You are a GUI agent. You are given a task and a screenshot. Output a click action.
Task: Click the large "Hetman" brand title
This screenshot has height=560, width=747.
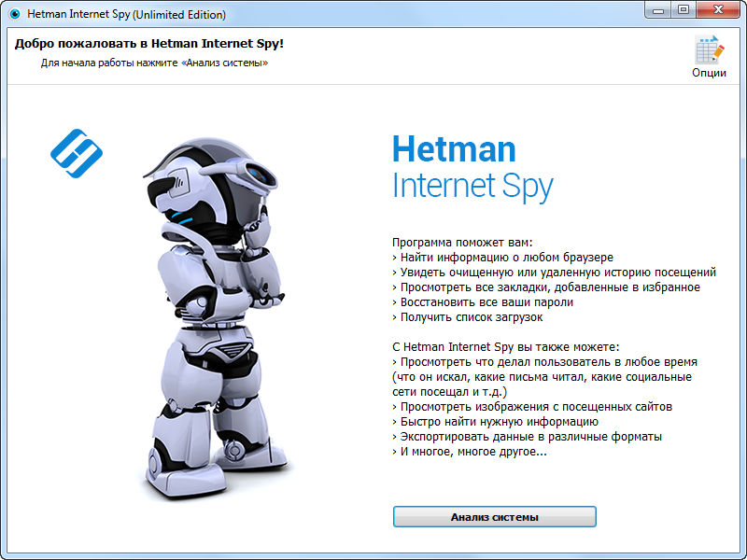click(454, 149)
